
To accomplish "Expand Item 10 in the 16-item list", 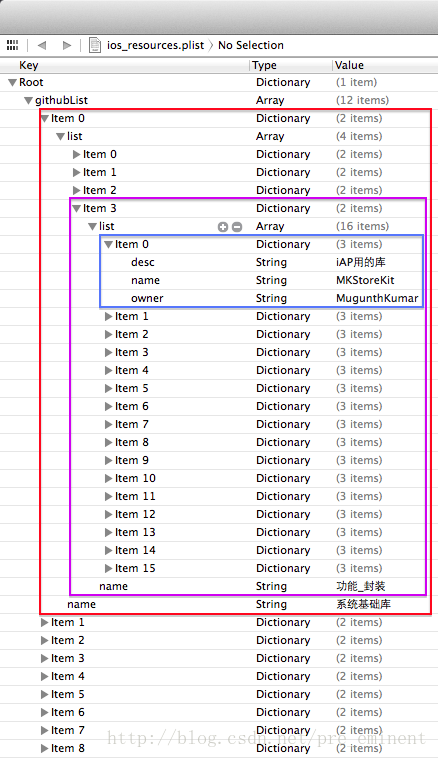I will tap(108, 479).
